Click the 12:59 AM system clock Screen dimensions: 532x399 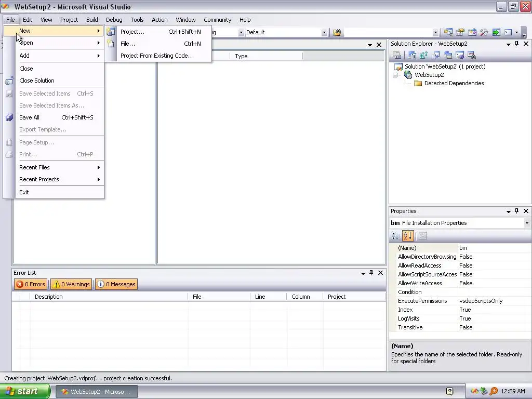pyautogui.click(x=513, y=391)
